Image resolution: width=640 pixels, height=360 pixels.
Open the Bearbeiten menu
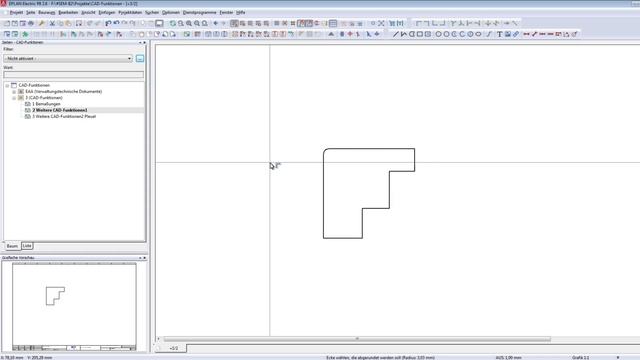pos(68,13)
